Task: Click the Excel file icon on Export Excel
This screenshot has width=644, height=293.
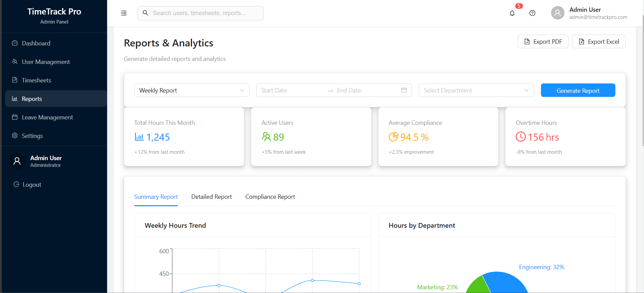Action: [x=582, y=42]
